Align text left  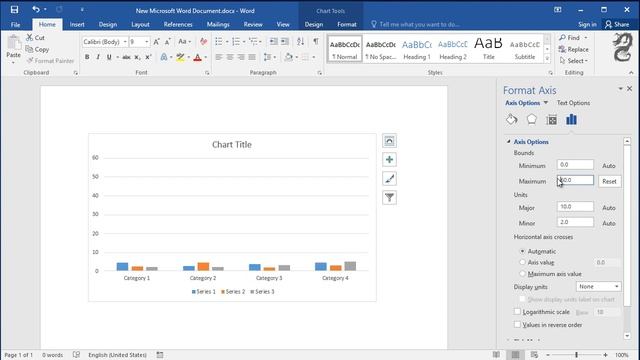click(x=219, y=57)
